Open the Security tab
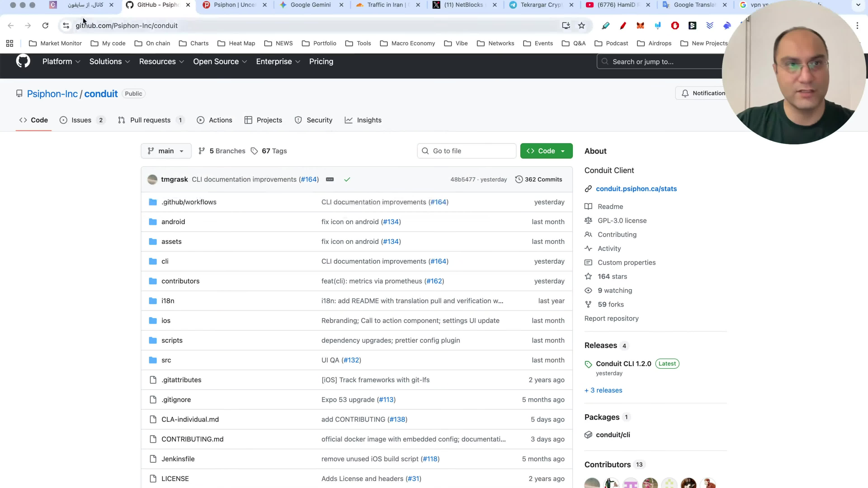The width and height of the screenshot is (868, 488). click(x=313, y=120)
